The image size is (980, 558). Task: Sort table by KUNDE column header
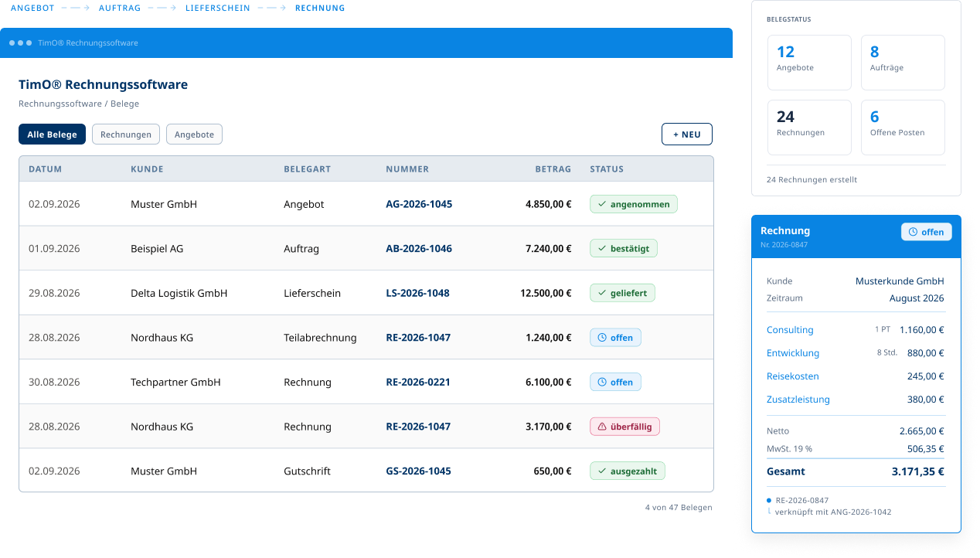click(x=147, y=169)
